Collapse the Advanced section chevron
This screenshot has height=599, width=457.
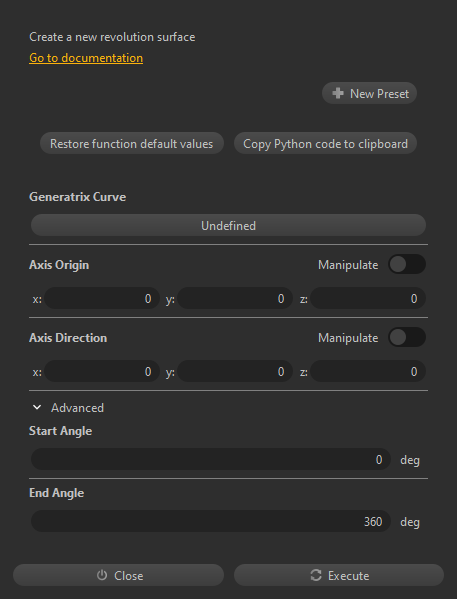coord(37,408)
